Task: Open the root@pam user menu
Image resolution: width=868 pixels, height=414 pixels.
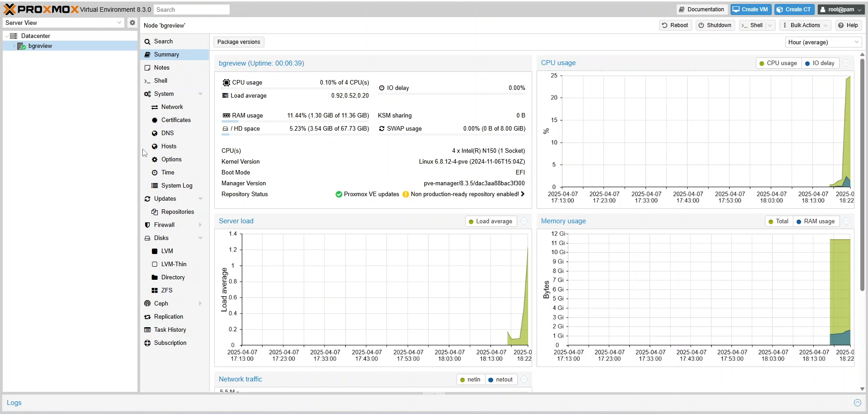Action: [x=841, y=9]
